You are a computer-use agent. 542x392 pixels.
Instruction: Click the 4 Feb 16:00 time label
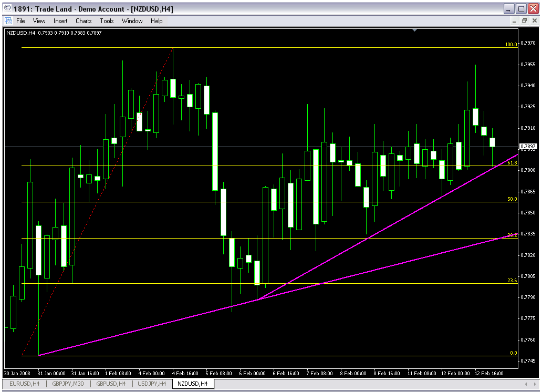pyautogui.click(x=185, y=373)
